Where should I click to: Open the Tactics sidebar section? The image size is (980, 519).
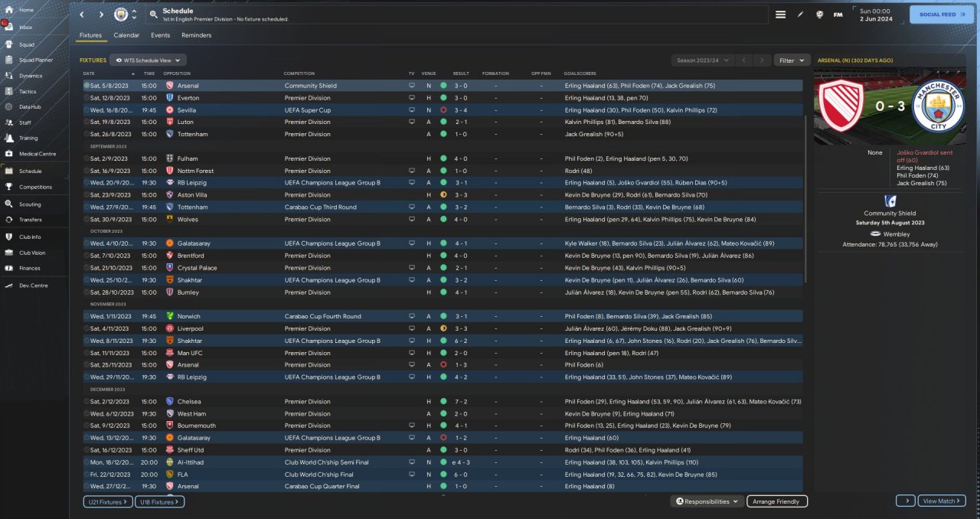28,91
